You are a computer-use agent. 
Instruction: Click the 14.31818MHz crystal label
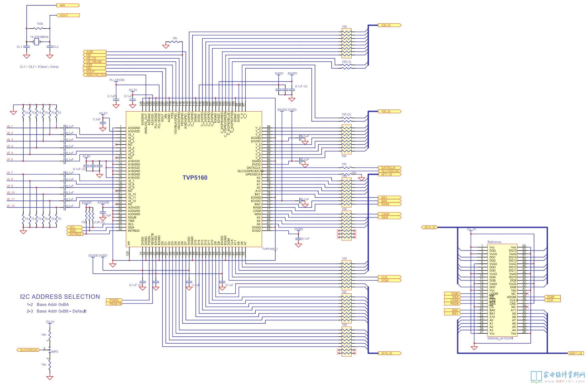[x=39, y=37]
